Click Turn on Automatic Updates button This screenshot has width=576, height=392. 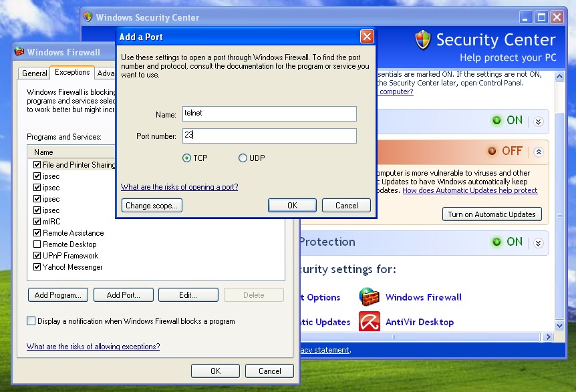(492, 214)
